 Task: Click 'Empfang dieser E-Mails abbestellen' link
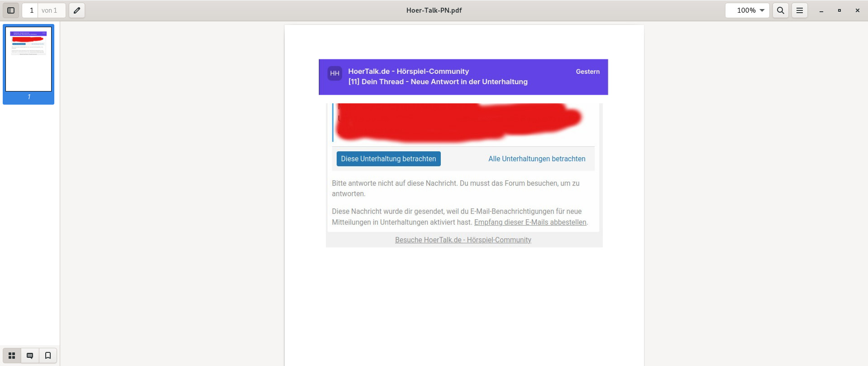tap(530, 222)
